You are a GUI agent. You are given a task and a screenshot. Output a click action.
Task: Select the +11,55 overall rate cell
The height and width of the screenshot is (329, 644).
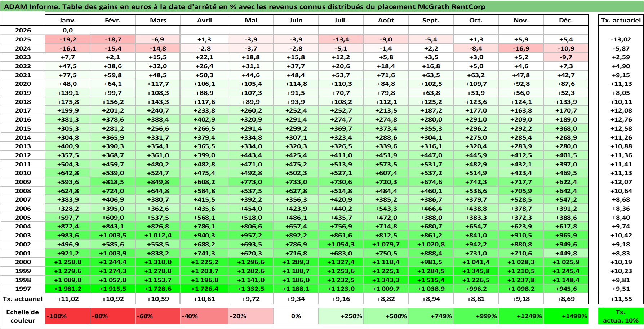(621, 299)
